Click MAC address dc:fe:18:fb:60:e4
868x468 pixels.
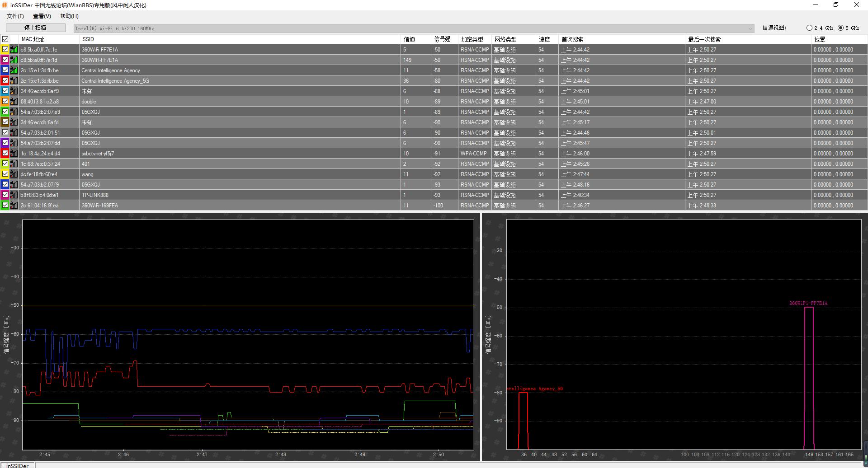[x=39, y=174]
